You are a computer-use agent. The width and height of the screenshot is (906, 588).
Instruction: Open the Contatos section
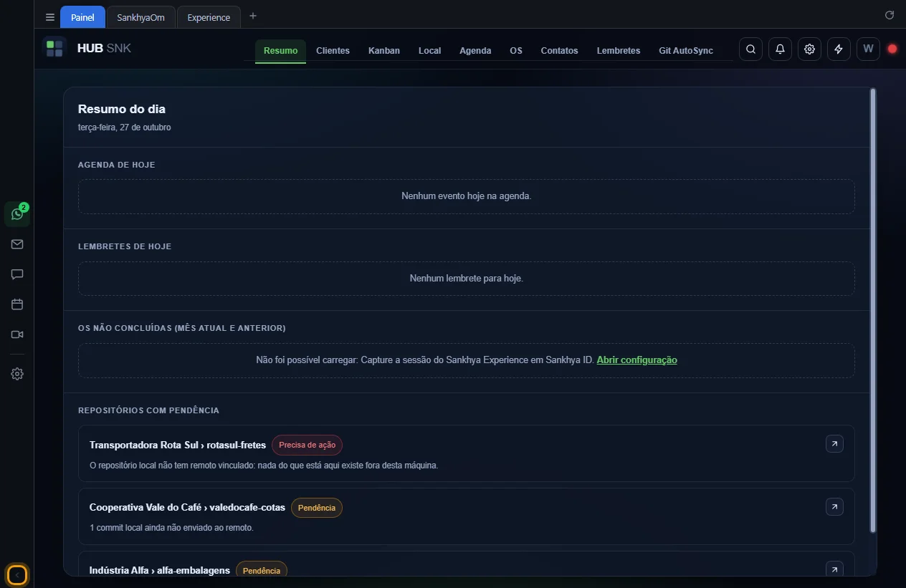[x=559, y=51]
